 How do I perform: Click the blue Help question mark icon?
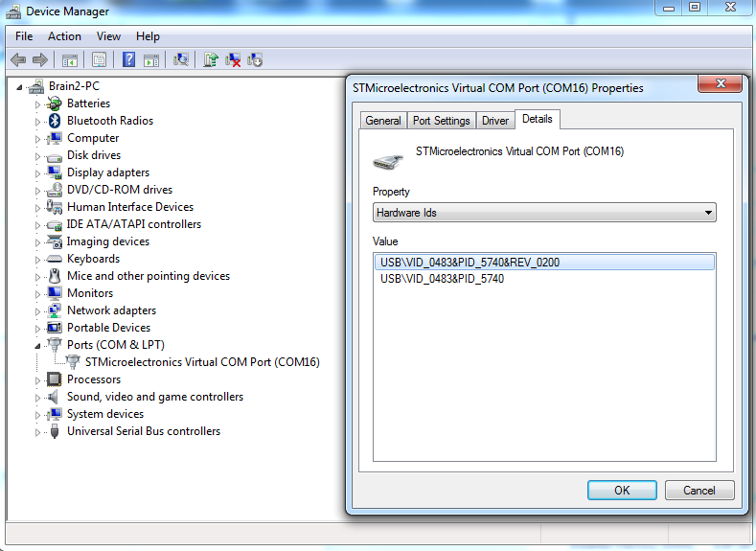(x=128, y=59)
